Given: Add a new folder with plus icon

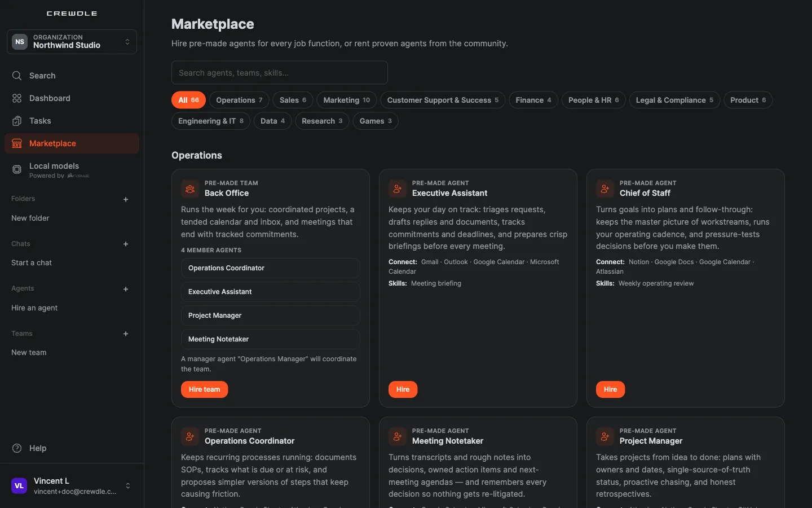Looking at the screenshot, I should 126,199.
